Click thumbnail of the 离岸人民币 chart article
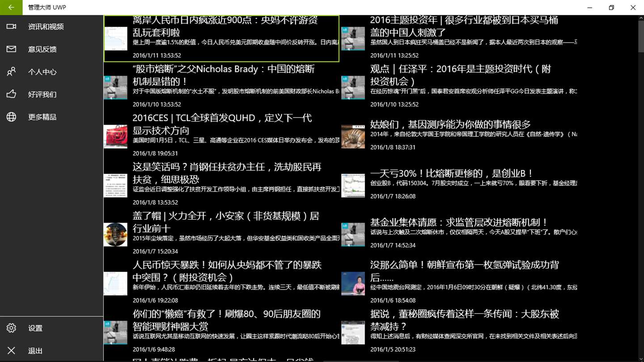The height and width of the screenshot is (362, 644). (x=115, y=38)
